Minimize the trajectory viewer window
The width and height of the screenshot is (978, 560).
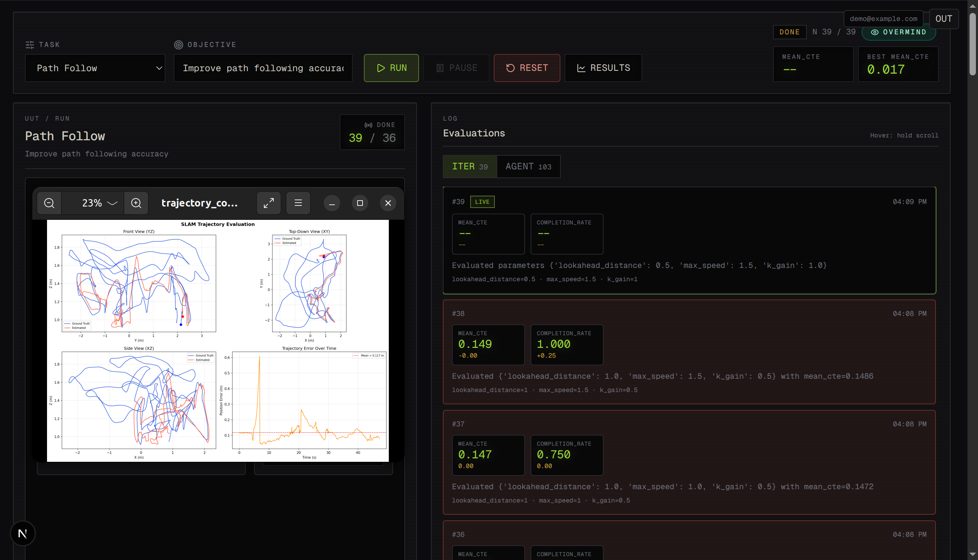coord(332,203)
